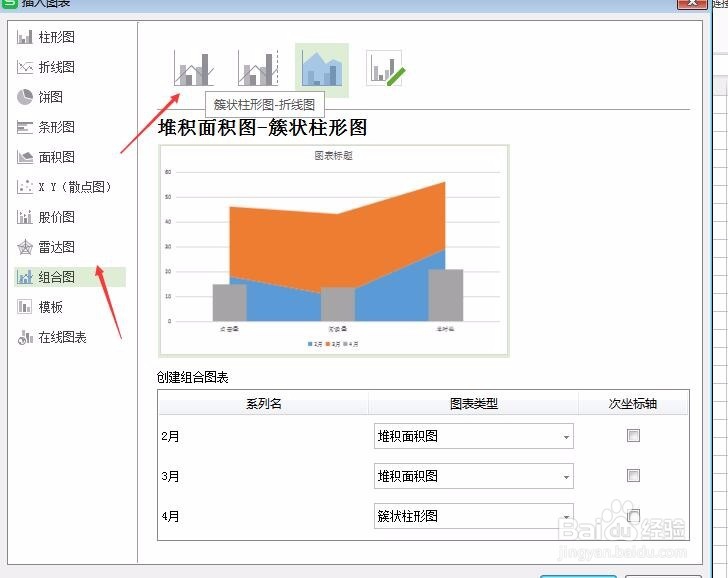
Task: Click the 创建组合图表 label
Action: (193, 377)
